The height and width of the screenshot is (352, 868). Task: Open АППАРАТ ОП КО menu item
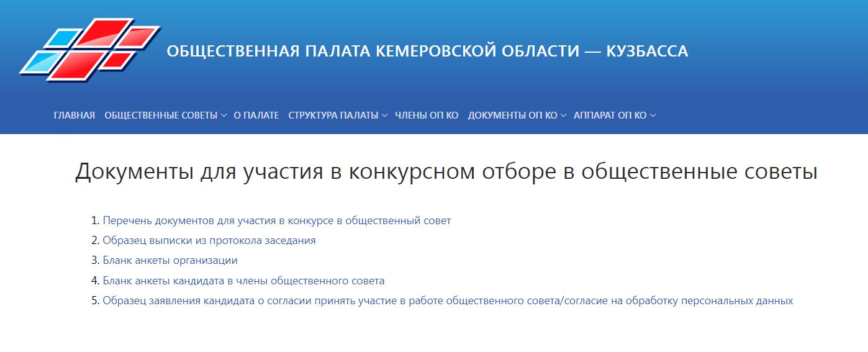pos(610,115)
